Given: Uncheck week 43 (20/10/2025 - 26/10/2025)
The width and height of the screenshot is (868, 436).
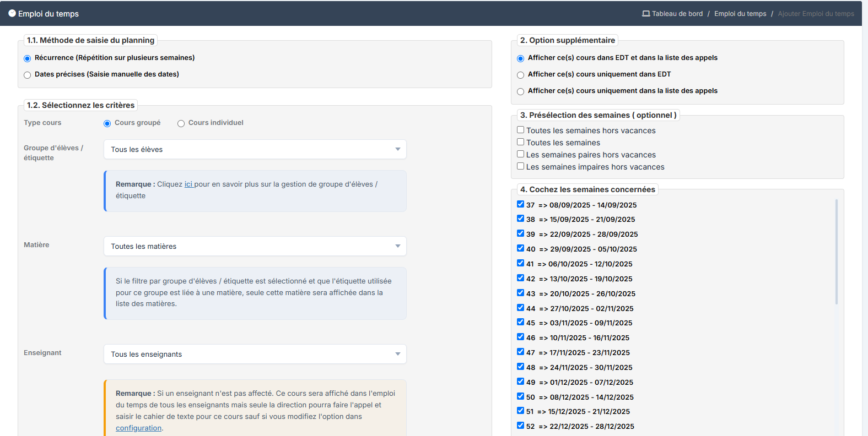Looking at the screenshot, I should pos(520,293).
